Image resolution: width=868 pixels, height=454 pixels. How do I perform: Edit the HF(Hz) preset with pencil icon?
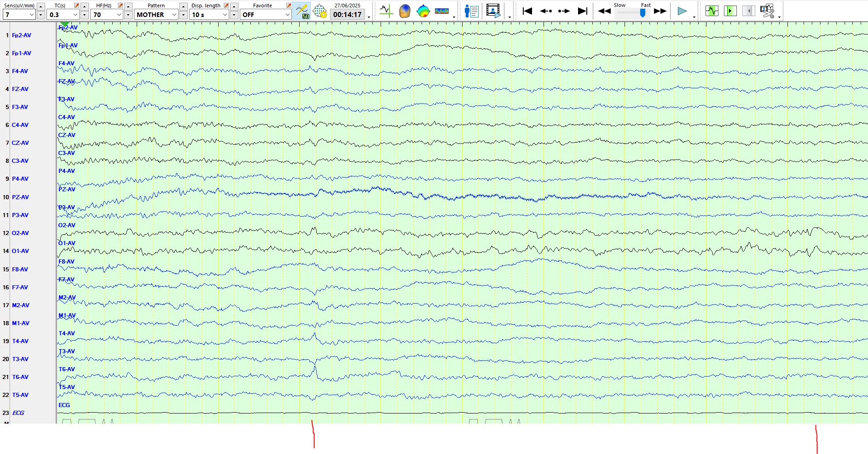(120, 6)
